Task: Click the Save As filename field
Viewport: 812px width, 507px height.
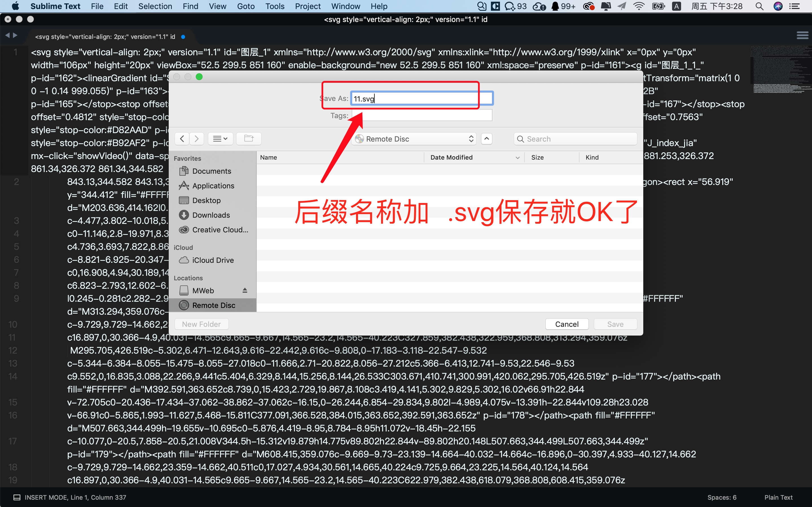Action: pos(422,99)
